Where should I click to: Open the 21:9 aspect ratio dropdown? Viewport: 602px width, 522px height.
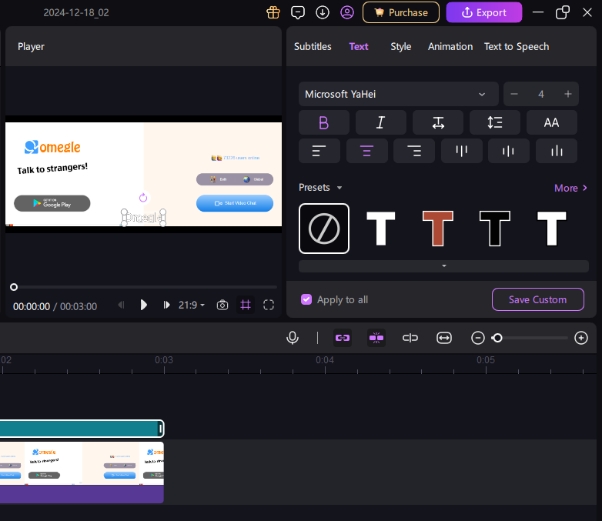coord(191,305)
